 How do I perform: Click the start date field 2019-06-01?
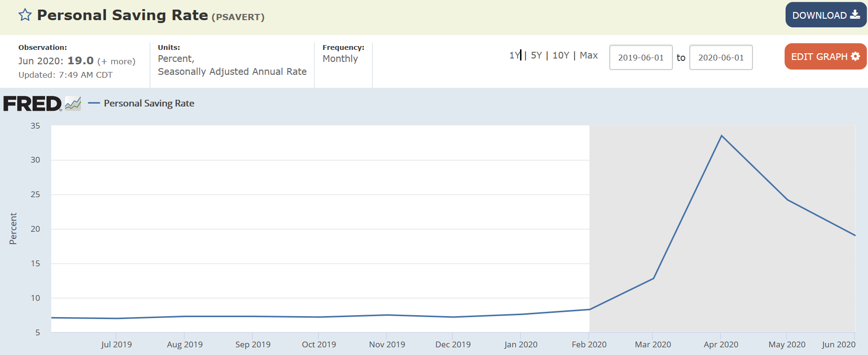coord(641,58)
